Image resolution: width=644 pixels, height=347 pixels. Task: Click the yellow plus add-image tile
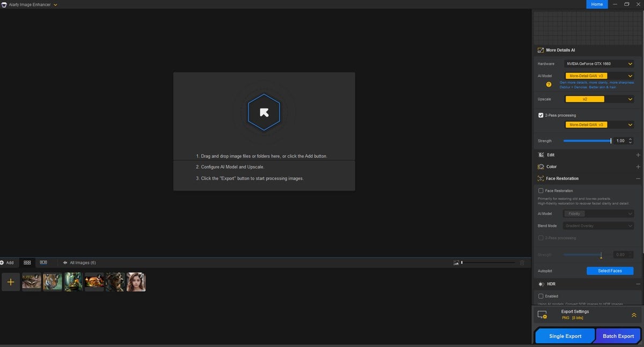(x=11, y=282)
